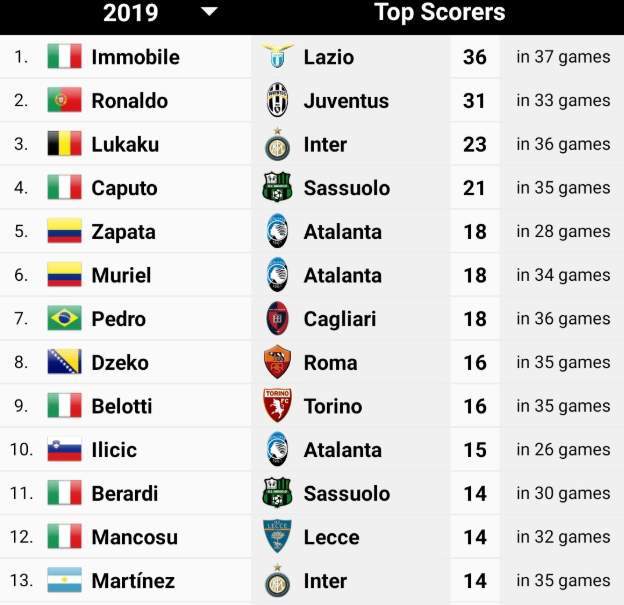
Task: Click Portugal flag next to Ronaldo
Action: point(64,101)
